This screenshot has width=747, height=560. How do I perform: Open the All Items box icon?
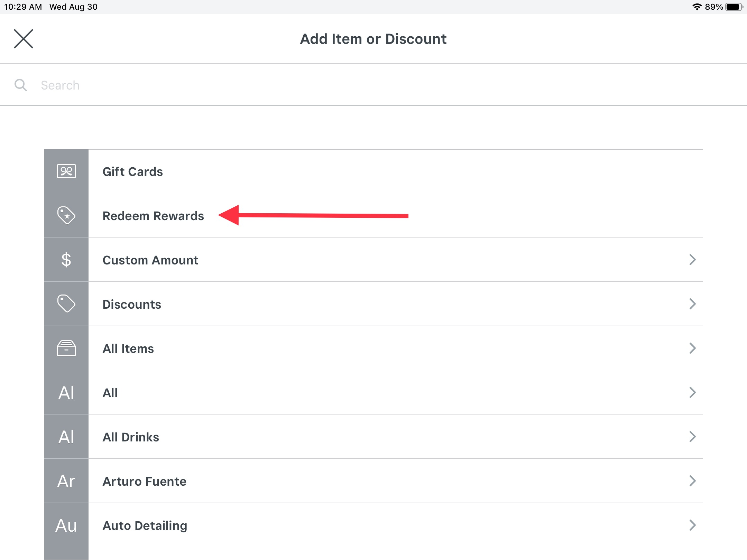66,348
